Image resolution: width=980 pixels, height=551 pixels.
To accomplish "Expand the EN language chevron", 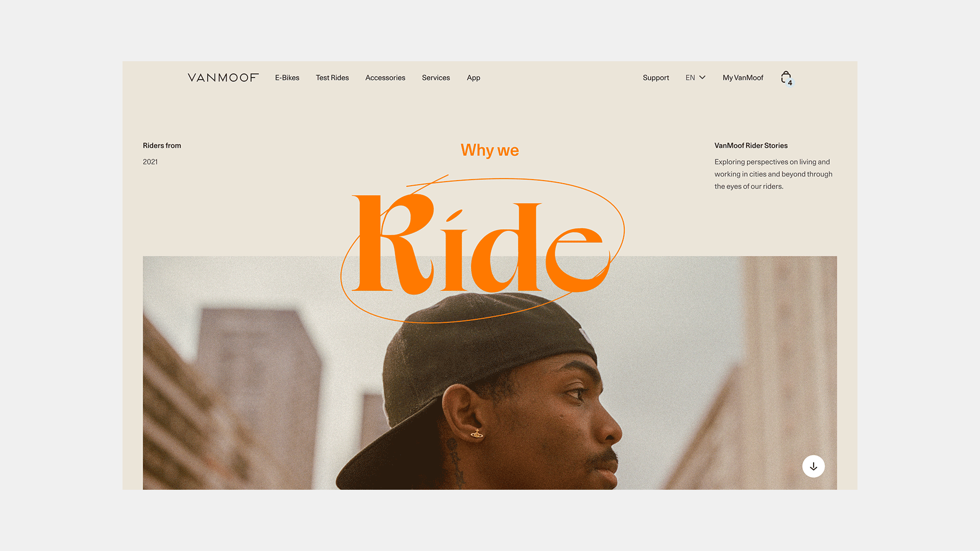I will pos(702,78).
